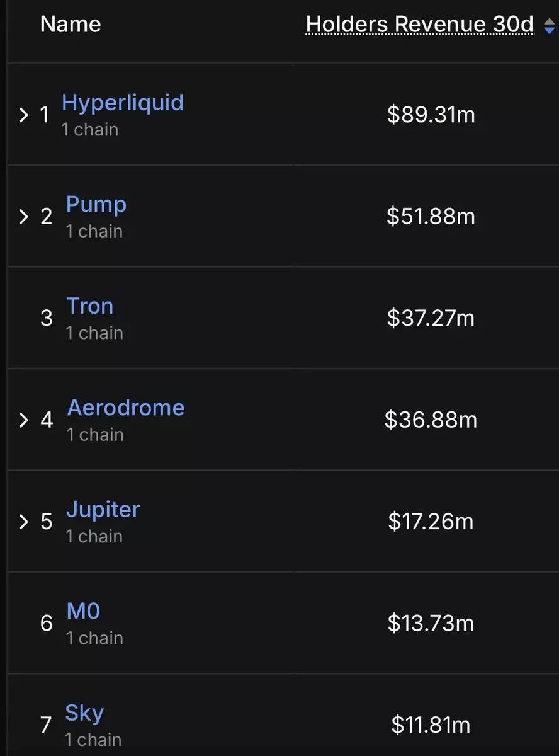The height and width of the screenshot is (756, 559).
Task: Open the Pump protocol link
Action: 96,204
